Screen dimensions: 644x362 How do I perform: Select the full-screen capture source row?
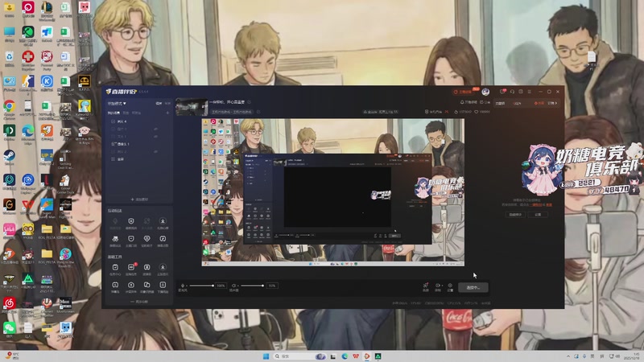[x=139, y=158]
